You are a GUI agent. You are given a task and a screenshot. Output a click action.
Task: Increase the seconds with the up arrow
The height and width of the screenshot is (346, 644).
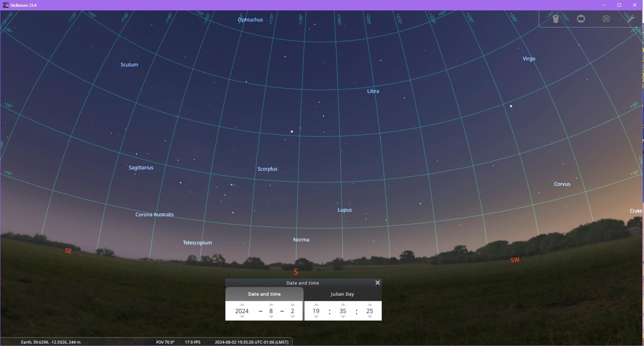coord(369,305)
